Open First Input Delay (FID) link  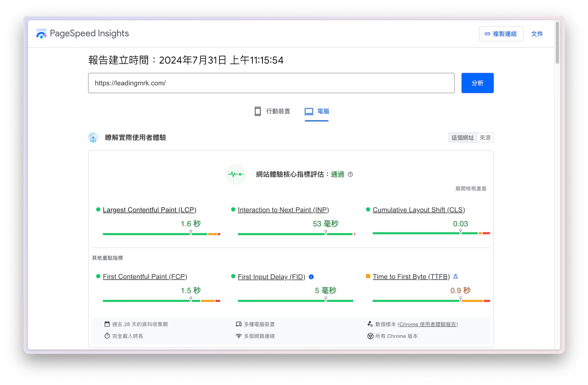coord(271,276)
